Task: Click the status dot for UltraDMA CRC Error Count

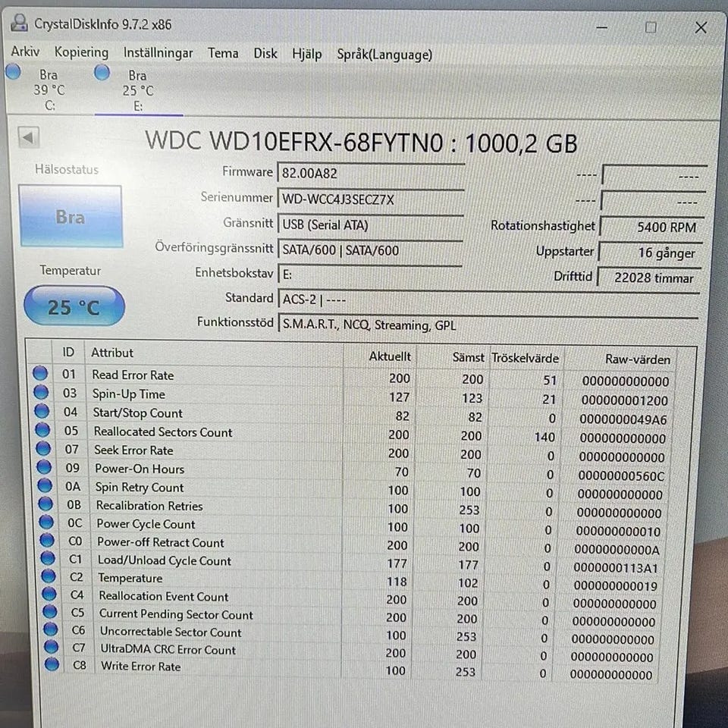Action: (x=51, y=647)
